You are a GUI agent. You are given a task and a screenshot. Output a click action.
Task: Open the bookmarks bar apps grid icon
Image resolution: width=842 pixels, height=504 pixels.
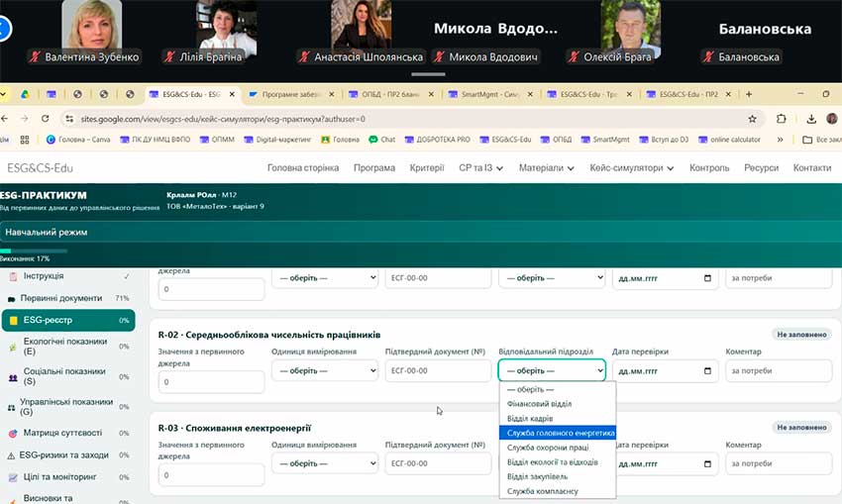[25, 140]
